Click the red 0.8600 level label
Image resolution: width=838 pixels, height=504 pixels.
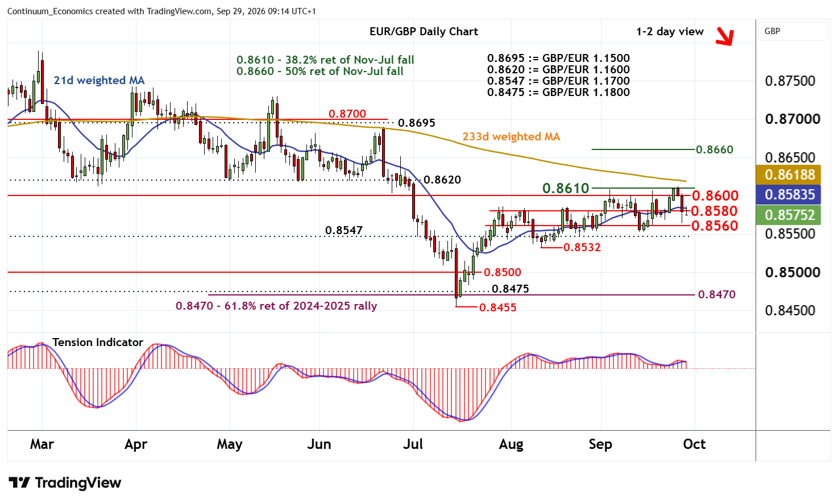click(x=715, y=195)
